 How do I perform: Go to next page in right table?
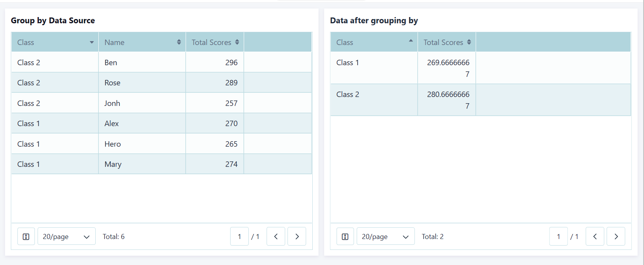[616, 237]
